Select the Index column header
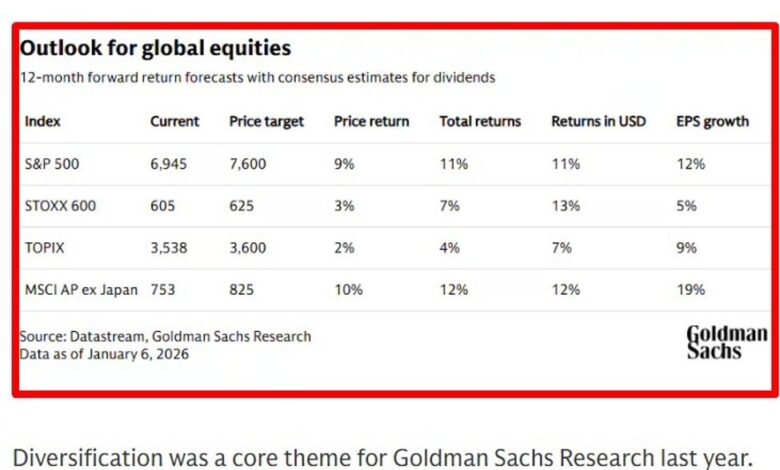 pos(43,121)
